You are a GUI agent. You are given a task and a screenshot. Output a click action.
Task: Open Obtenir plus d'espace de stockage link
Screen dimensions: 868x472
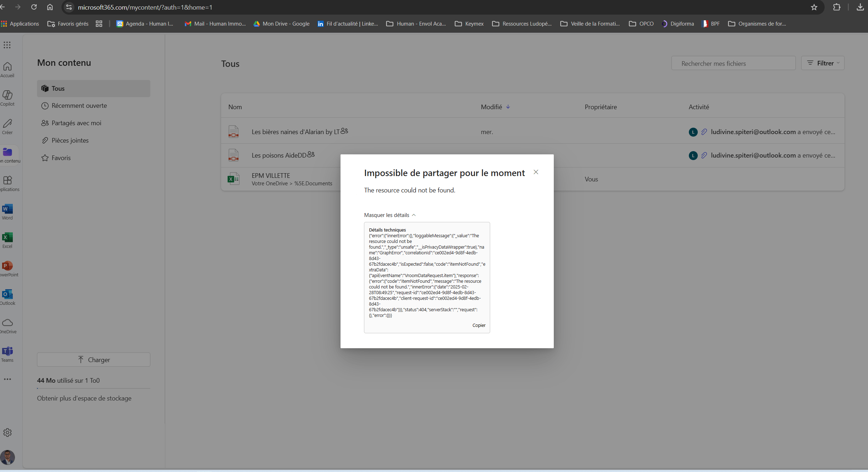(84, 398)
